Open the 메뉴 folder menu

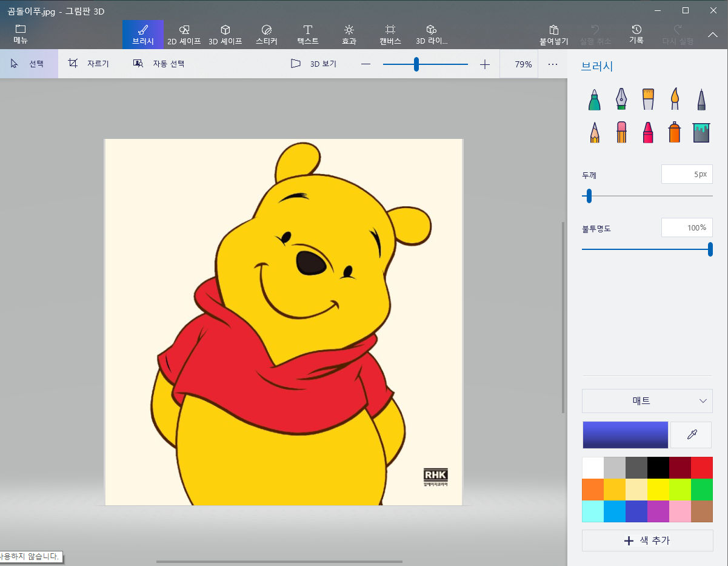21,35
